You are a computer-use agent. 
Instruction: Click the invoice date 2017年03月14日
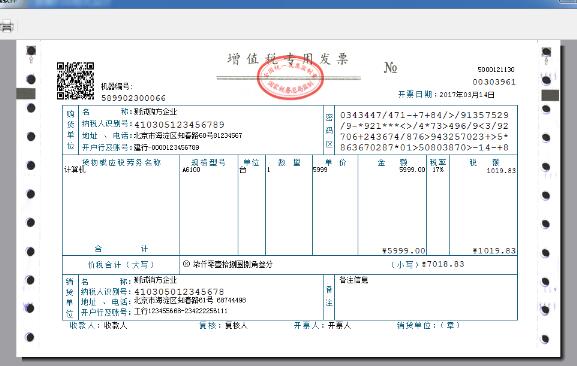coord(467,94)
